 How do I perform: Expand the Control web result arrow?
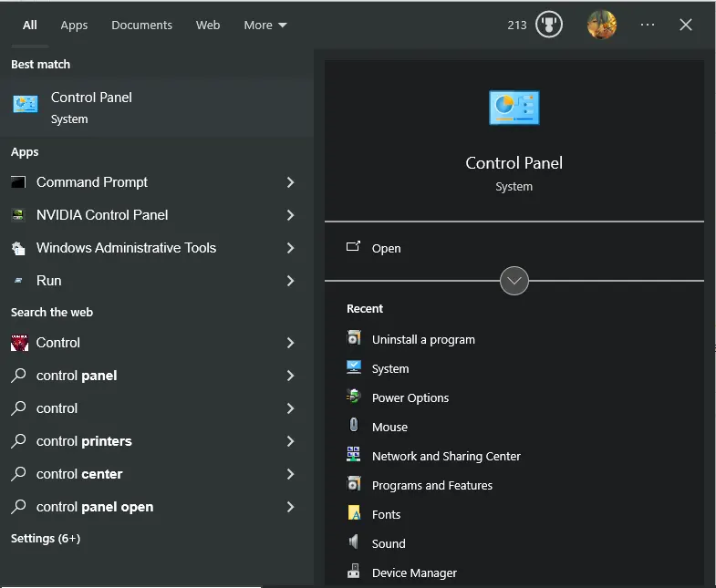click(290, 343)
